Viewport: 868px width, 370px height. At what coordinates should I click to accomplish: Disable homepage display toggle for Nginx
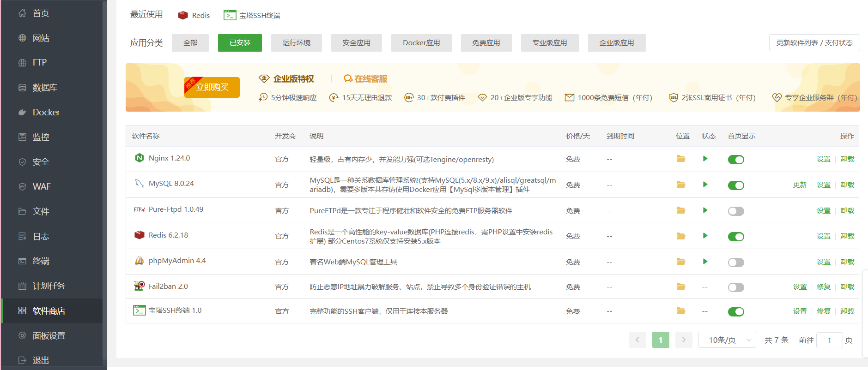(736, 160)
